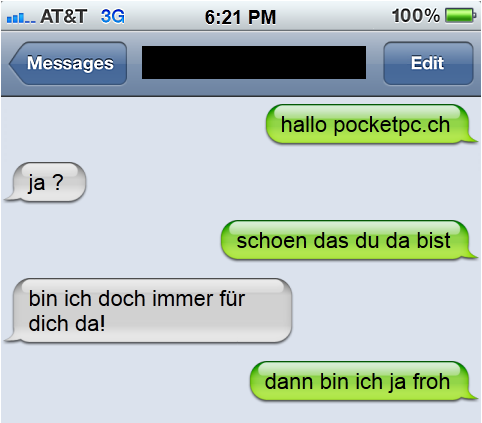The image size is (482, 423).
Task: Tap the word 'hallo' in first message
Action: tap(303, 125)
